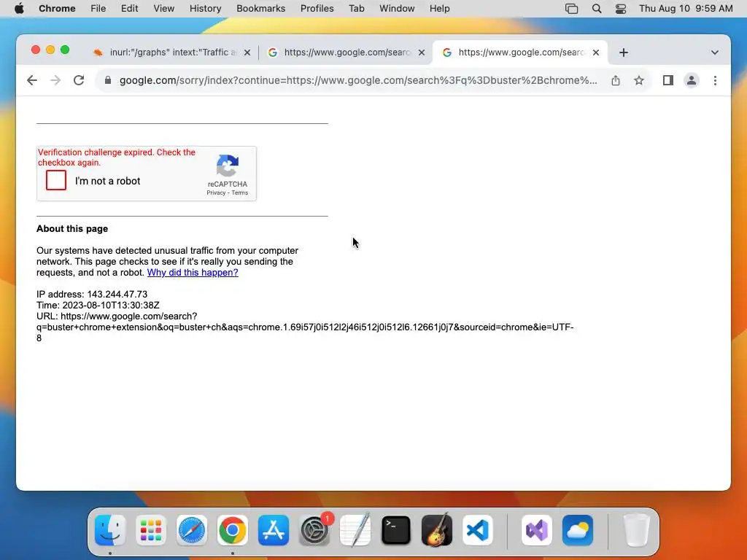The image size is (747, 560).
Task: Click the site lock icon in address bar
Action: point(108,80)
